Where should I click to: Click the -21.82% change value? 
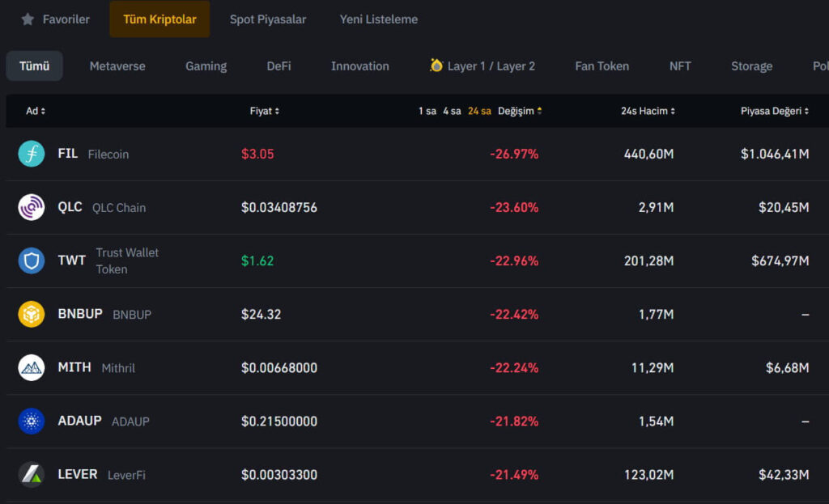[x=514, y=421]
